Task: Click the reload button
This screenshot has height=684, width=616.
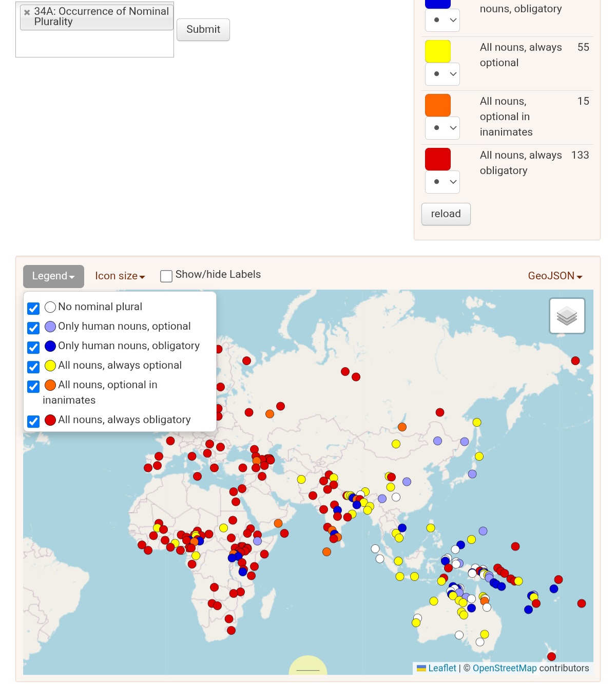Action: [x=446, y=214]
